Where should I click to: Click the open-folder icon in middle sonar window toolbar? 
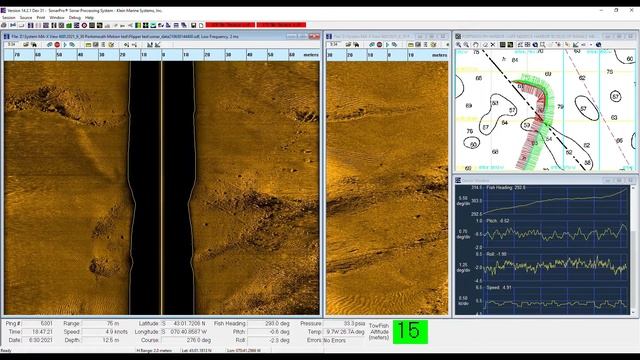pyautogui.click(x=348, y=44)
